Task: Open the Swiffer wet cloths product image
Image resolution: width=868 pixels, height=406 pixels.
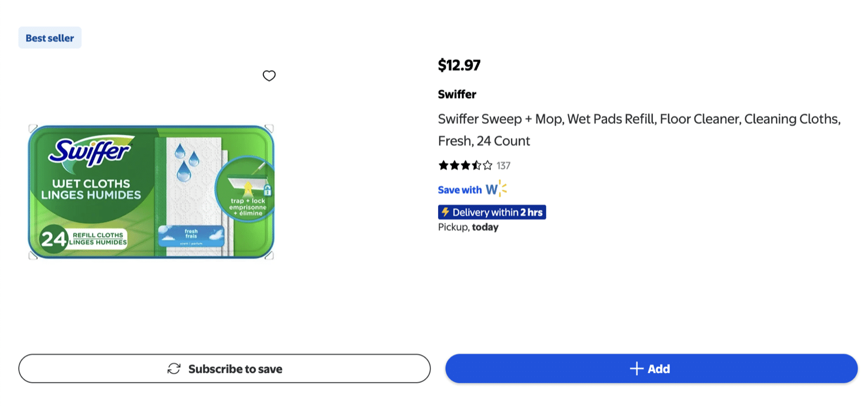Action: point(150,192)
